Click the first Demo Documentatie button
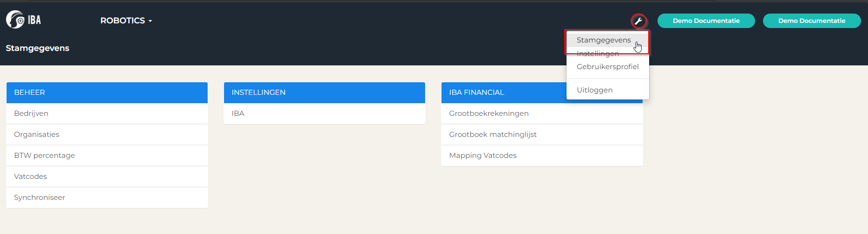This screenshot has width=868, height=234. [x=706, y=21]
